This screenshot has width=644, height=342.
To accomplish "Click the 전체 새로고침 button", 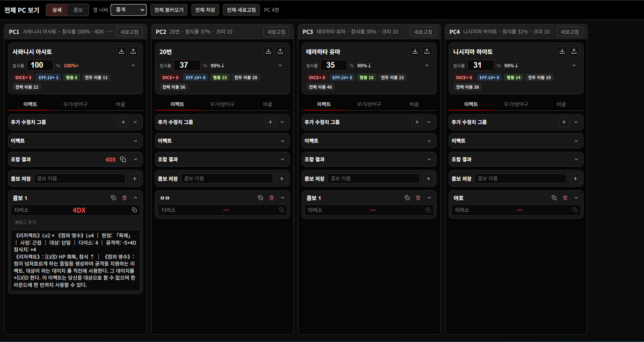I will point(241,10).
